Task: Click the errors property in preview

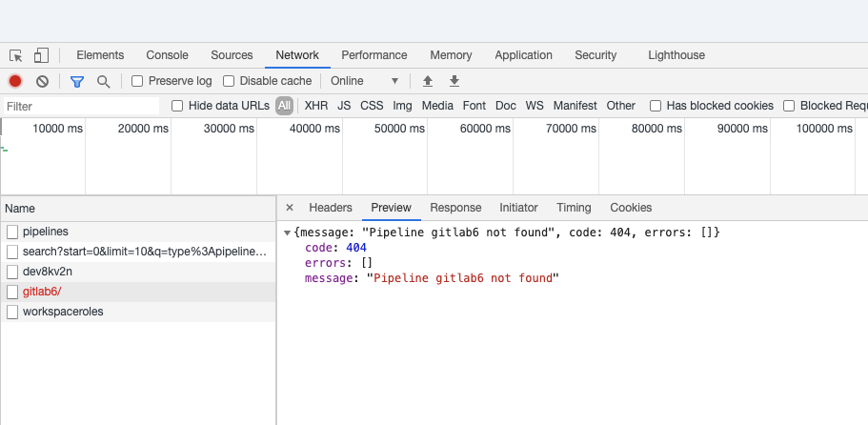Action: click(326, 263)
